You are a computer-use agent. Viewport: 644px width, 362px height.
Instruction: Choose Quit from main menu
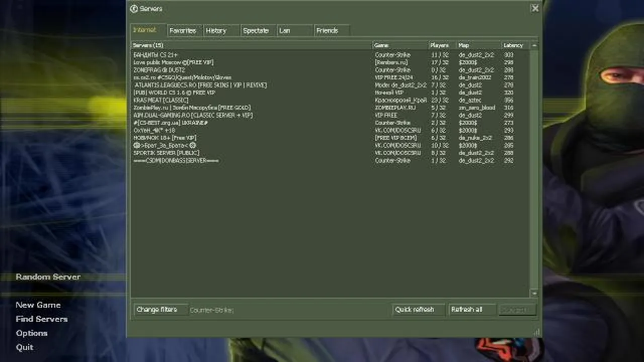(25, 347)
